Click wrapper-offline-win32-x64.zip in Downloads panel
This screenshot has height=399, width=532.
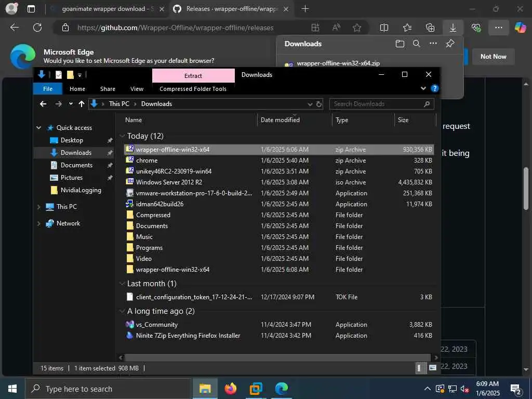click(x=338, y=63)
